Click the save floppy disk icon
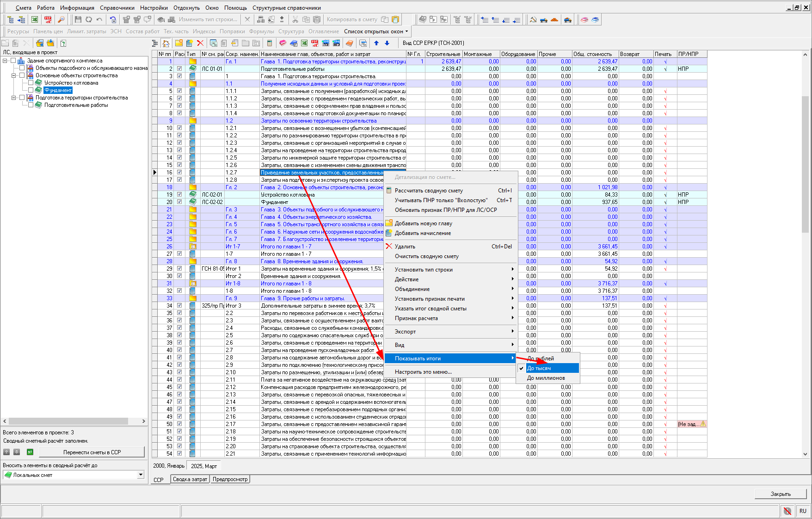Image resolution: width=812 pixels, height=519 pixels. pyautogui.click(x=78, y=19)
